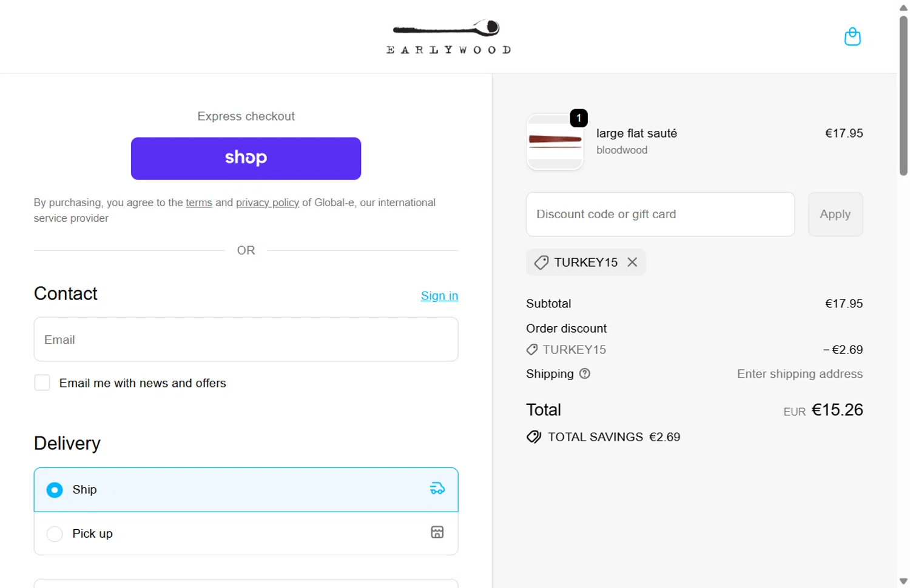This screenshot has height=588, width=910.
Task: Open the Global-e terms link
Action: 199,202
